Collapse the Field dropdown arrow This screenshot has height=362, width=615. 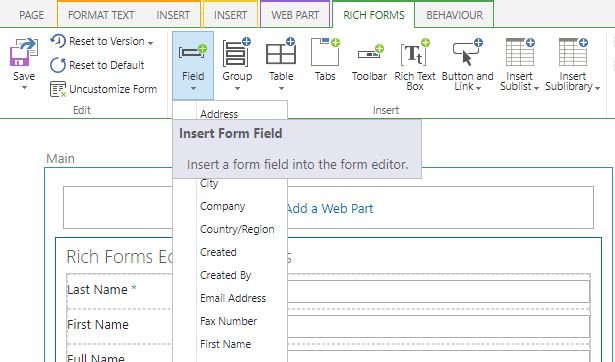[x=193, y=89]
